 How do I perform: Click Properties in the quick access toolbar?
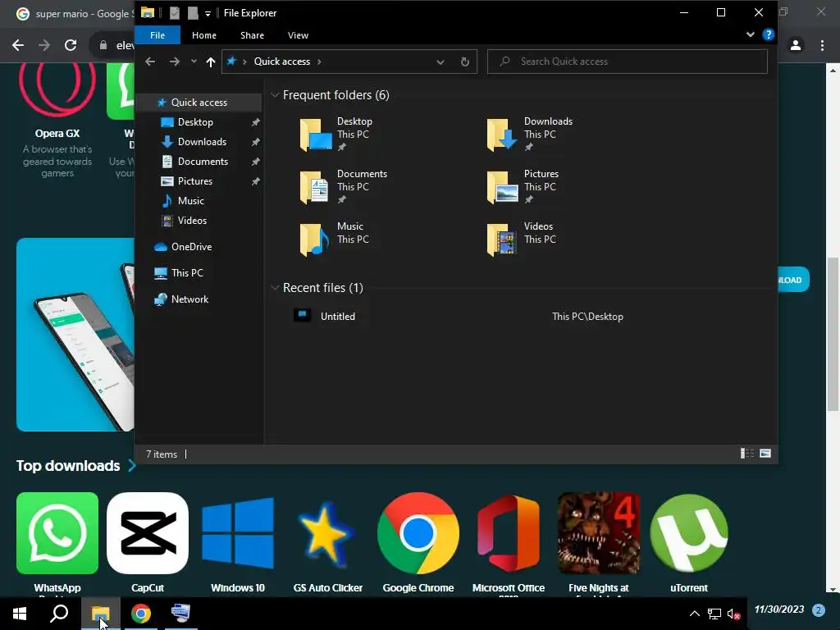point(175,13)
